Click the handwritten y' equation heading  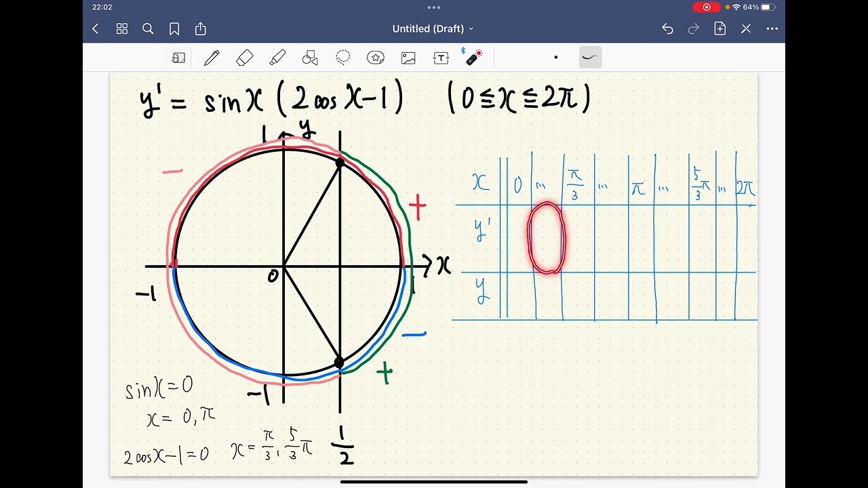[x=271, y=100]
